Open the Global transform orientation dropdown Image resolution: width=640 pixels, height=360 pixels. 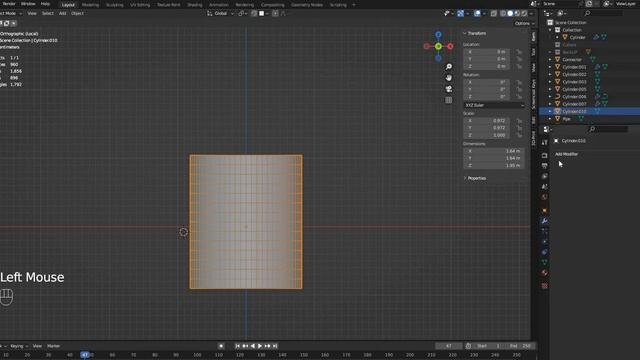[220, 13]
